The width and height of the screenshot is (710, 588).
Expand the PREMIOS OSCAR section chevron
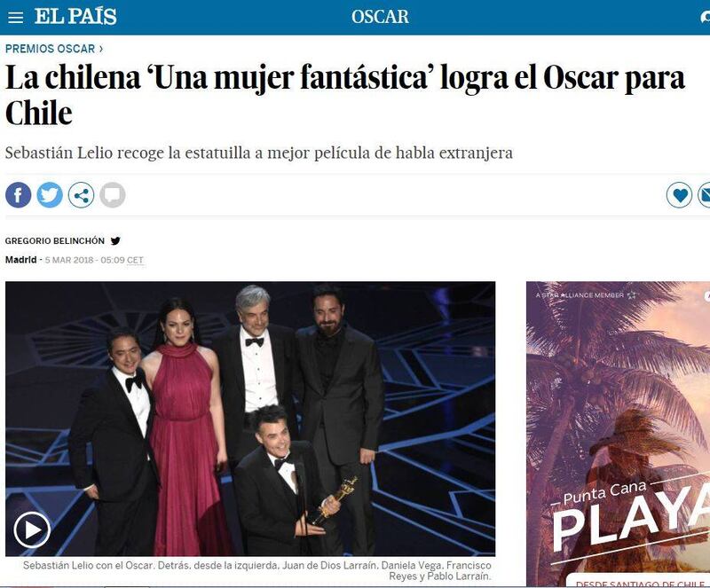click(x=101, y=49)
